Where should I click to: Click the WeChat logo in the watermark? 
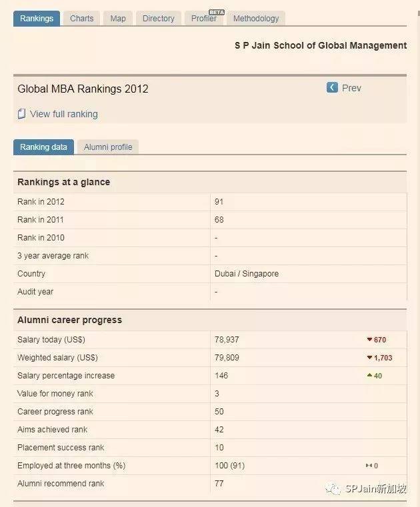tap(333, 489)
